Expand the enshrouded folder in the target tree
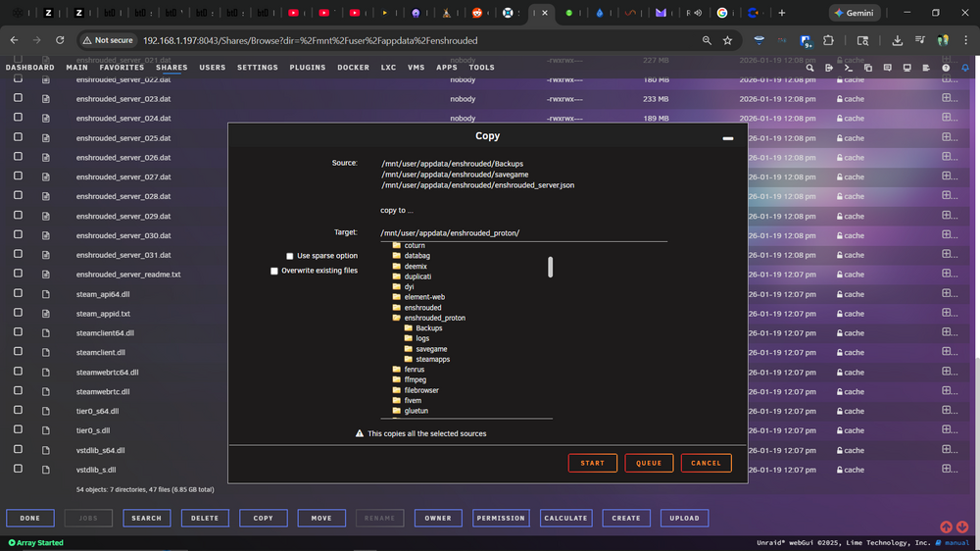980x551 pixels. coord(416,308)
